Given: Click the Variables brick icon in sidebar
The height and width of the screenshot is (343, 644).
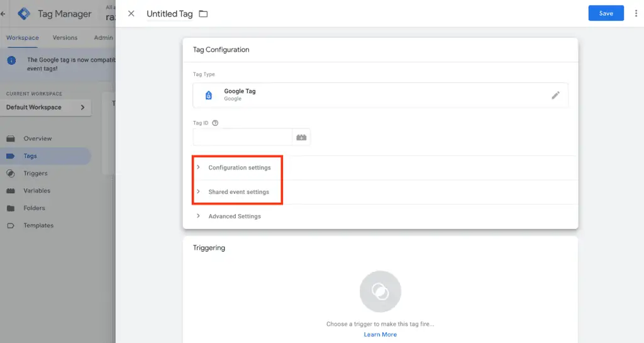Looking at the screenshot, I should 11,191.
